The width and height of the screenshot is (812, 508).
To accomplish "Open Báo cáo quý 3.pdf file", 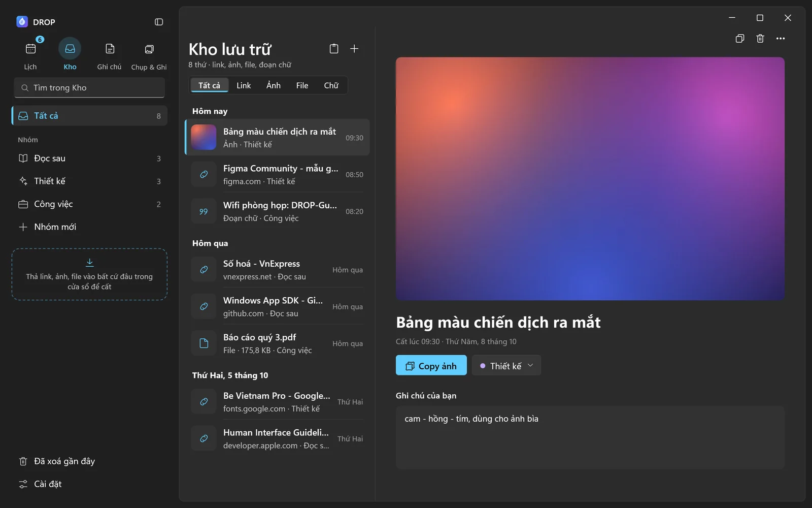I will (278, 343).
